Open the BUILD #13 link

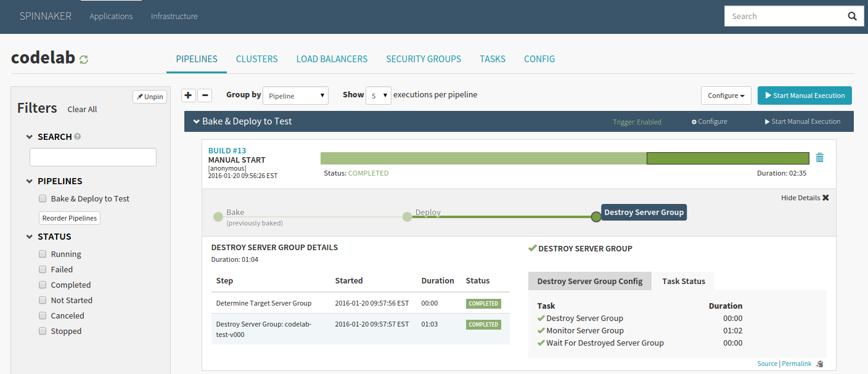[x=227, y=151]
